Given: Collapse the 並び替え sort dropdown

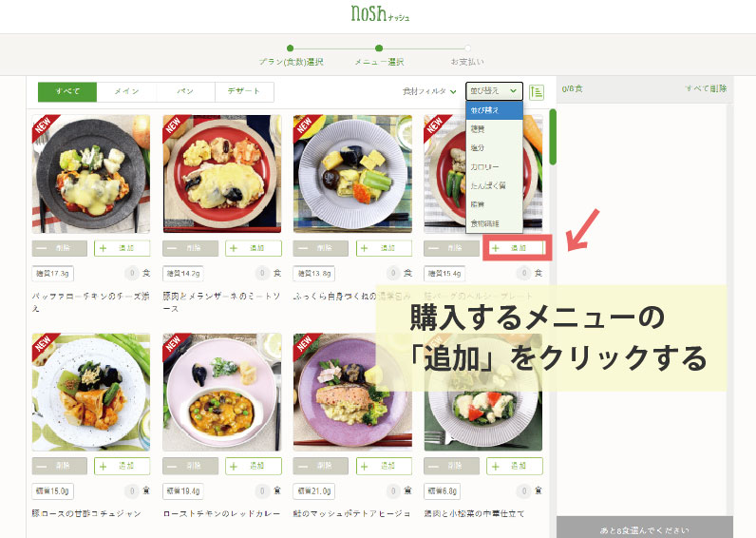Looking at the screenshot, I should 494,90.
